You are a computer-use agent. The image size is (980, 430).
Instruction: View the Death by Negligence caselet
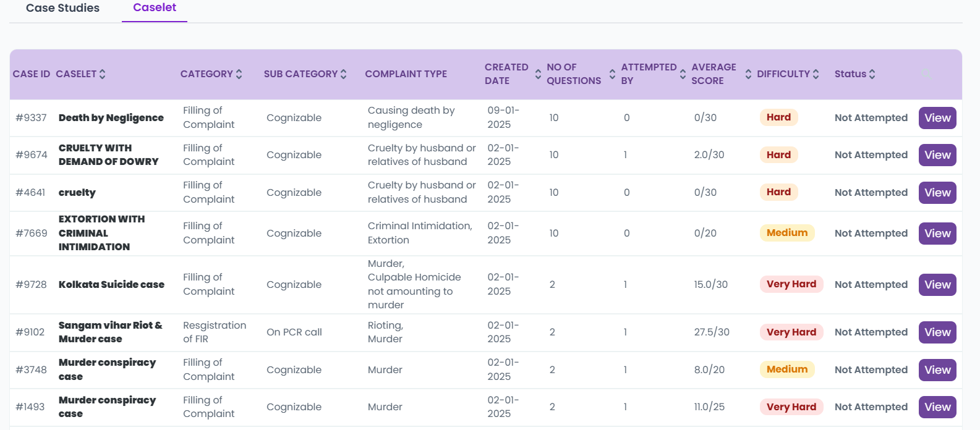tap(937, 118)
